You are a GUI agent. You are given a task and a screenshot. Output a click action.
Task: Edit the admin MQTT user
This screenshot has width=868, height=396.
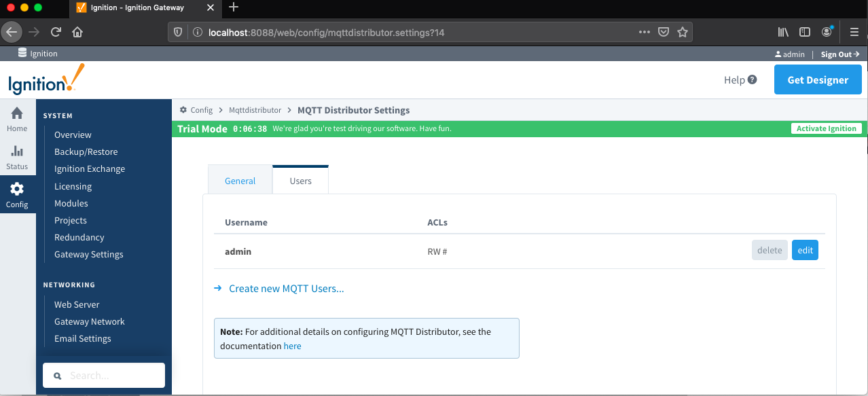[x=805, y=250]
